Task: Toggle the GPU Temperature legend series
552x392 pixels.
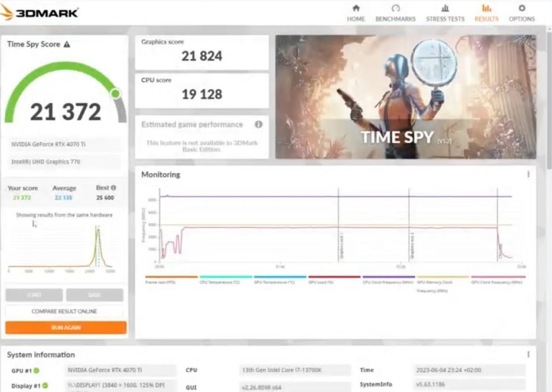Action: (280, 280)
